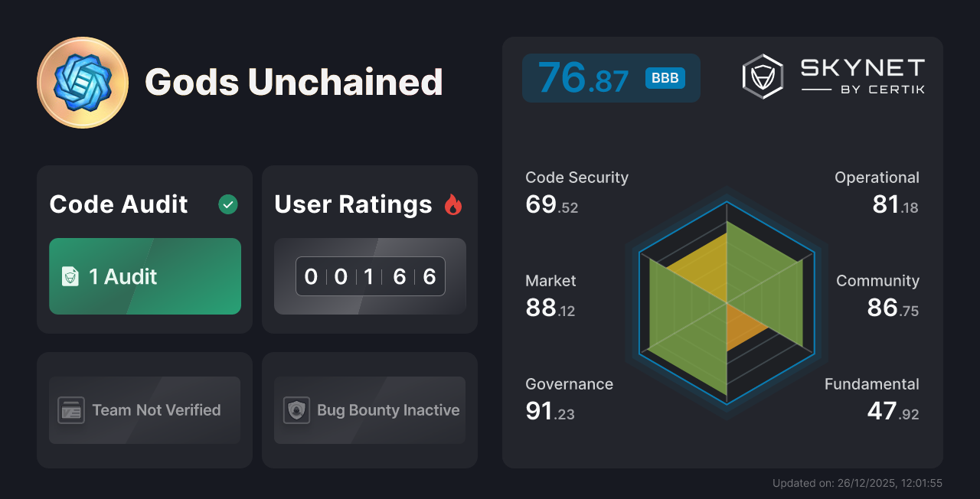Toggle the Bug Bounty Inactive card
Viewport: 980px width, 499px height.
click(370, 410)
